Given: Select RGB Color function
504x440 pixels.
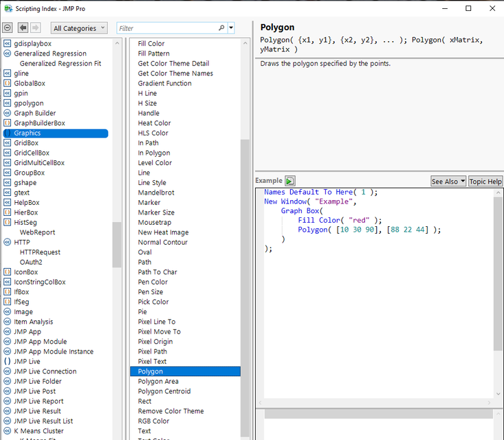Looking at the screenshot, I should [153, 421].
